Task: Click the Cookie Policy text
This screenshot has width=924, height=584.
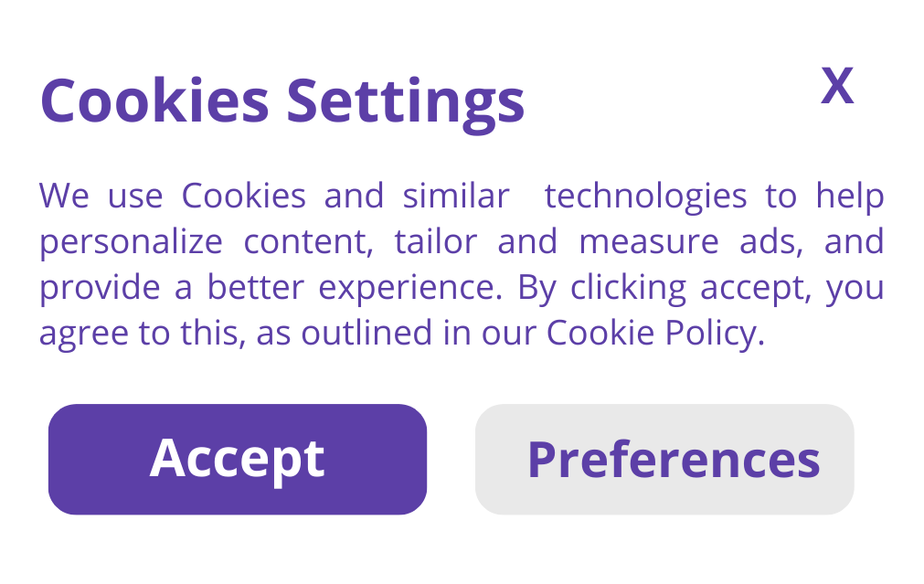Action: pyautogui.click(x=653, y=334)
